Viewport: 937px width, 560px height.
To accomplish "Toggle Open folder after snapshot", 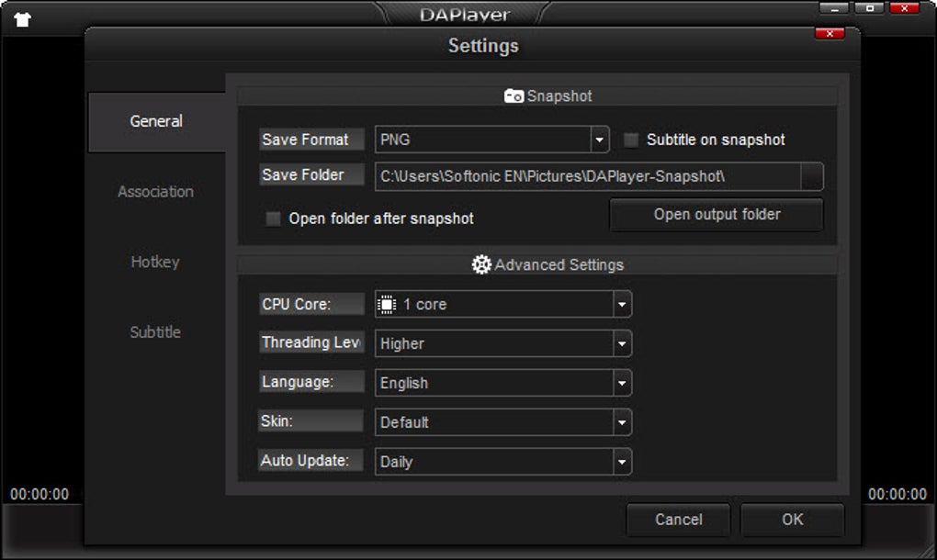I will 273,218.
